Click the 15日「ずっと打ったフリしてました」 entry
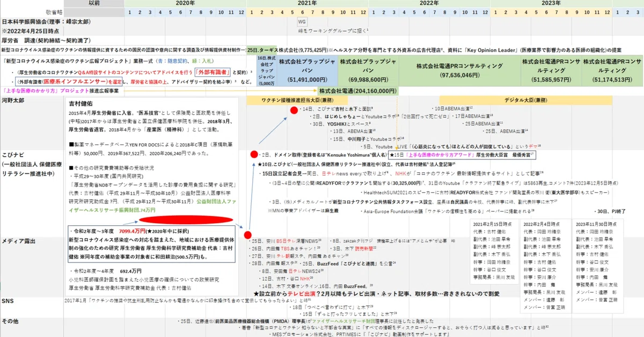Image resolution: width=644 pixels, height=337 pixels. [x=348, y=313]
